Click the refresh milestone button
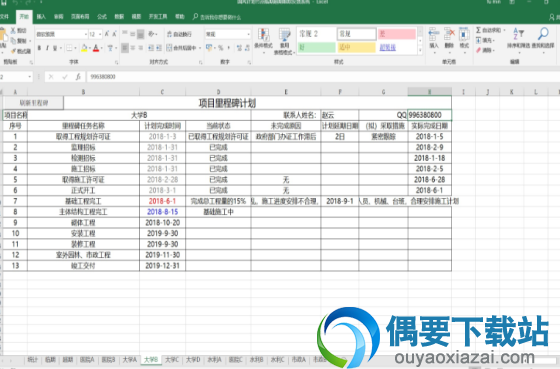560x369 pixels. click(x=34, y=103)
